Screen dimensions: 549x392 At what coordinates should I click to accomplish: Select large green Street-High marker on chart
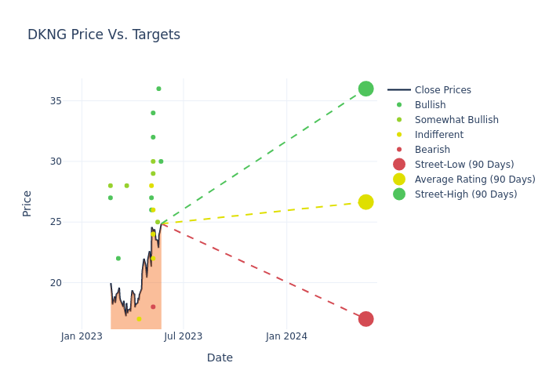point(365,89)
